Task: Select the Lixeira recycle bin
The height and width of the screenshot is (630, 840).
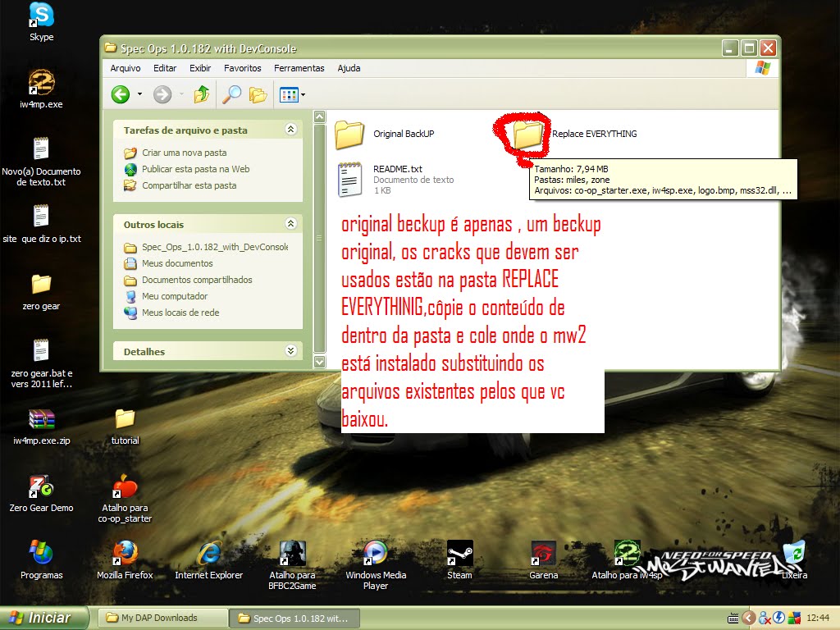Action: (x=794, y=560)
